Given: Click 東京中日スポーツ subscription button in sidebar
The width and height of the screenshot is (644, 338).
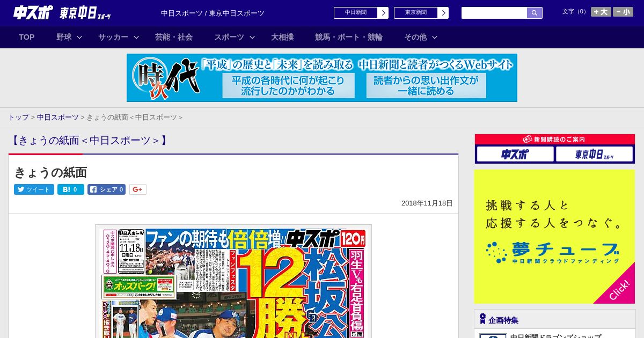Looking at the screenshot, I should 594,155.
